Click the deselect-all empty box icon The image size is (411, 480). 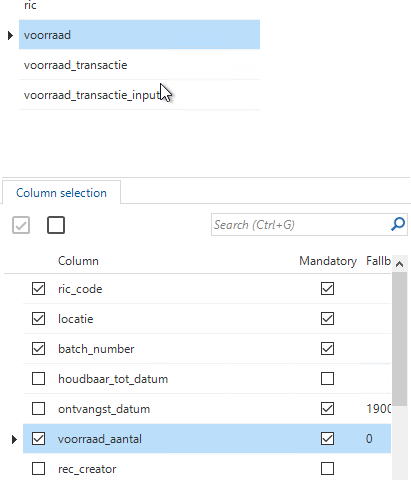56,225
